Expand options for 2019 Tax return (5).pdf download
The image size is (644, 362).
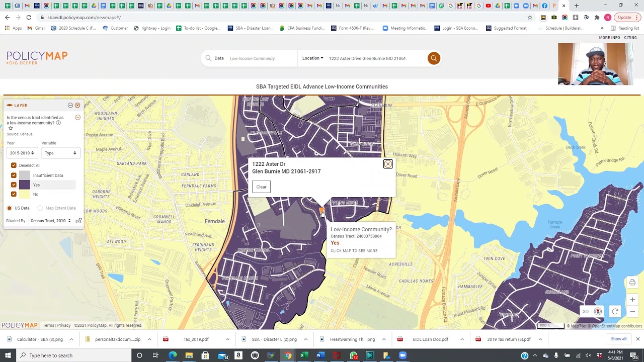(540, 339)
